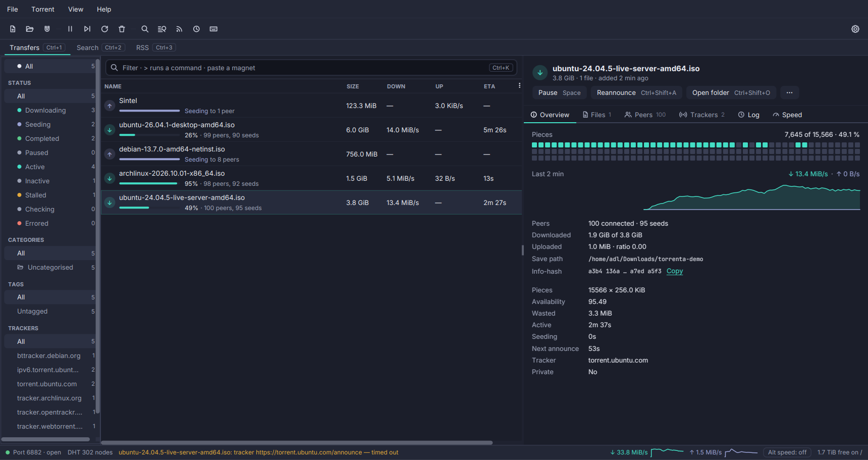Click the status bar download speed graph
Viewport: 868px width, 460px height.
667,452
